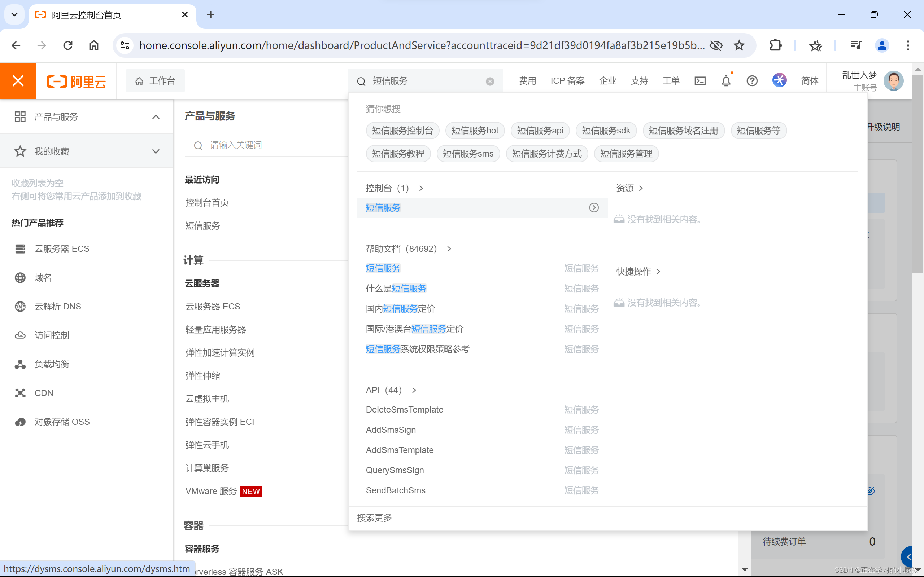Open the ICP 备案 menu item
This screenshot has height=577, width=924.
point(567,80)
